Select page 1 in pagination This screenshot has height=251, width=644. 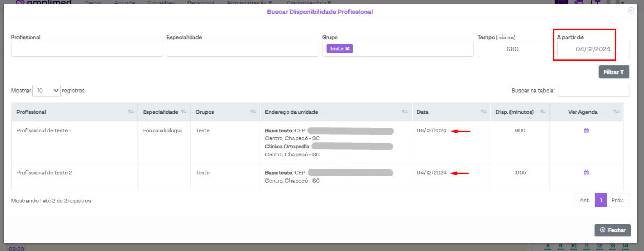601,200
